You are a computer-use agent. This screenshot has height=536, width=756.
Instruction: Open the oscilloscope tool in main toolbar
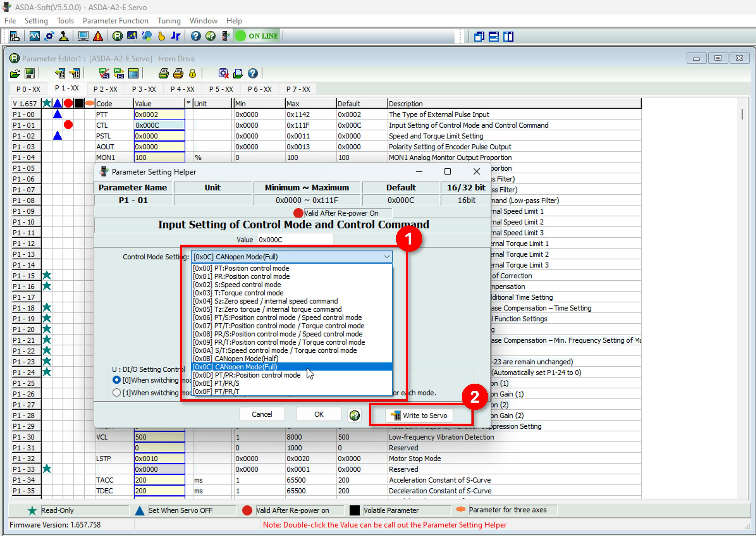pyautogui.click(x=35, y=36)
